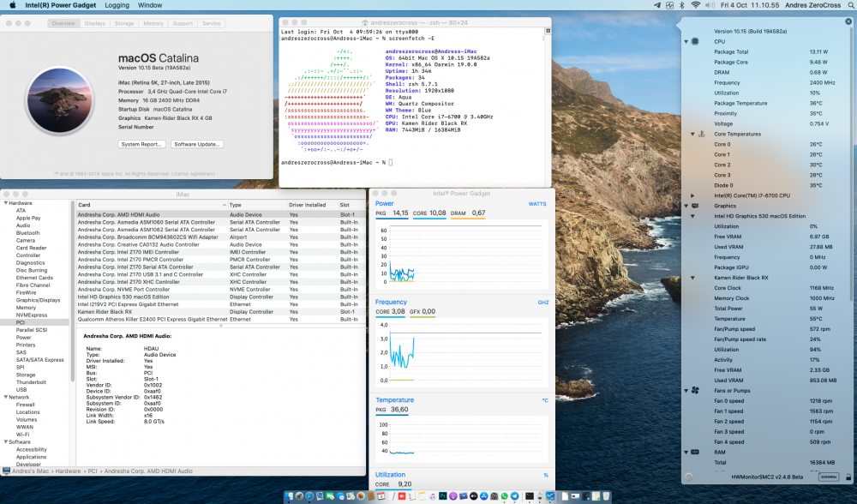This screenshot has height=504, width=857.
Task: Click System Report button
Action: coord(141,144)
